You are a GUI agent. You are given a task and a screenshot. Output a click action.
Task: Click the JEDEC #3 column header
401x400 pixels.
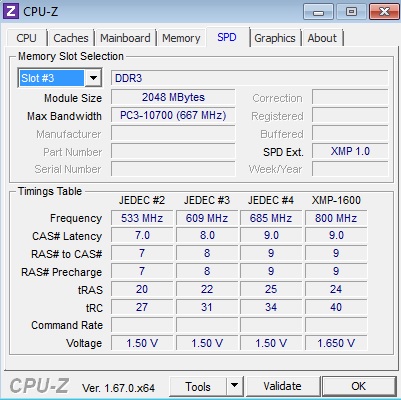(x=207, y=200)
